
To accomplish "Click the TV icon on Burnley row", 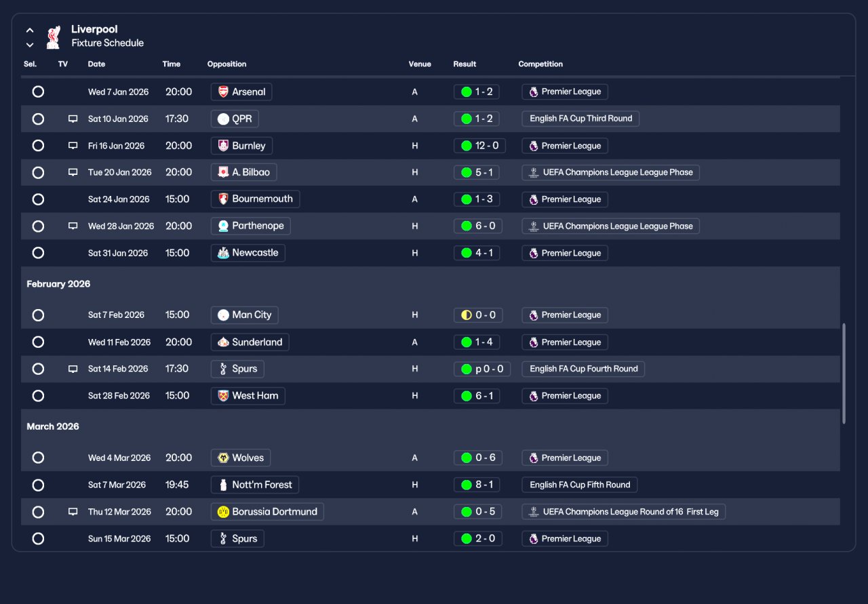I will (73, 146).
